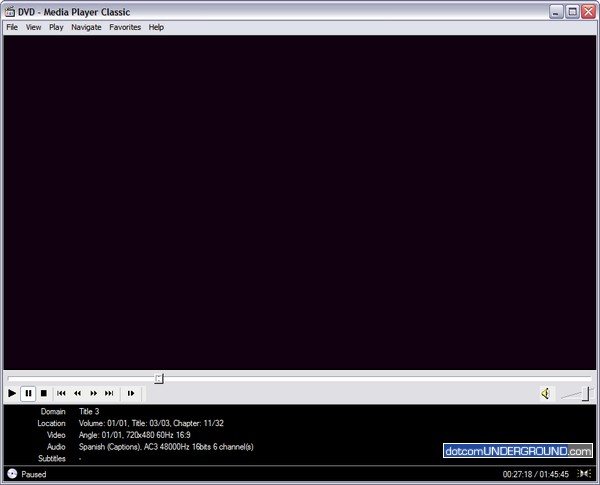Click the elapsed time display 00:27:18 / 01:45:45
600x485 pixels.
[536, 474]
